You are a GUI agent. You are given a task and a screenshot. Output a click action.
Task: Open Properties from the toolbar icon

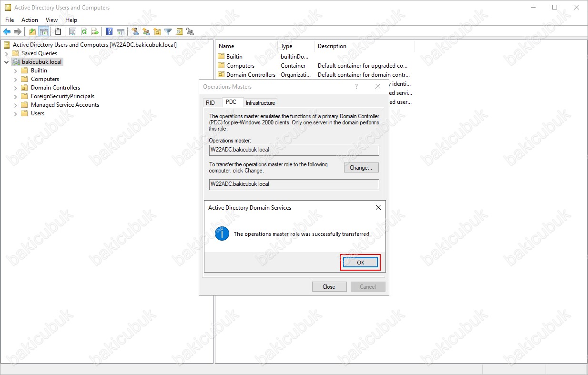(73, 32)
